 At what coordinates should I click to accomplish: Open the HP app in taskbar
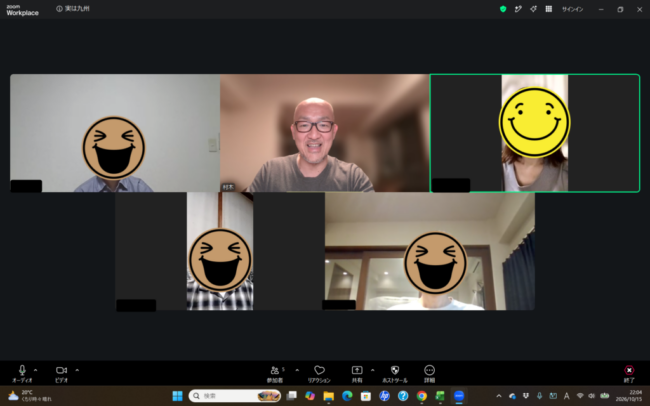384,396
